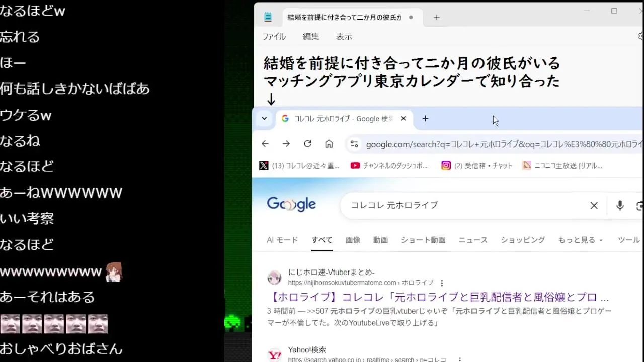
Task: Switch to 動画 search results
Action: coord(380,240)
